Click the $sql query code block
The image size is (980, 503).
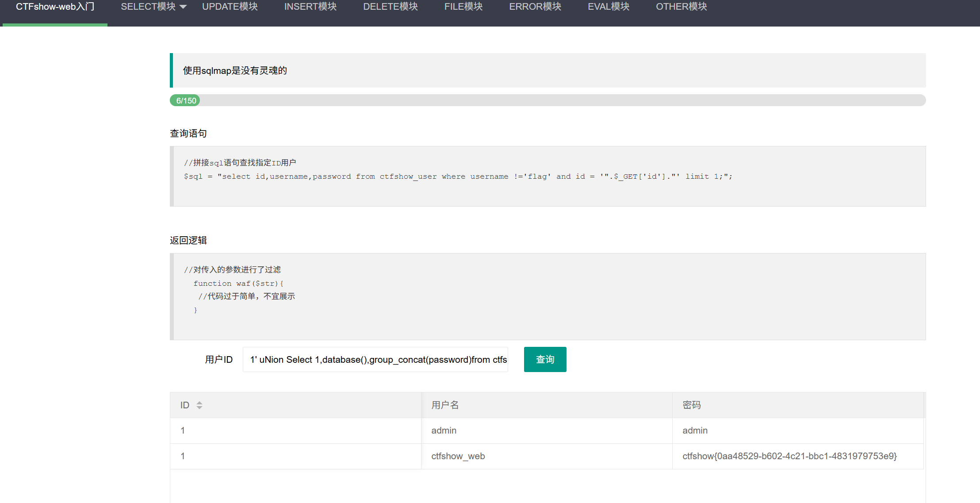click(x=458, y=177)
